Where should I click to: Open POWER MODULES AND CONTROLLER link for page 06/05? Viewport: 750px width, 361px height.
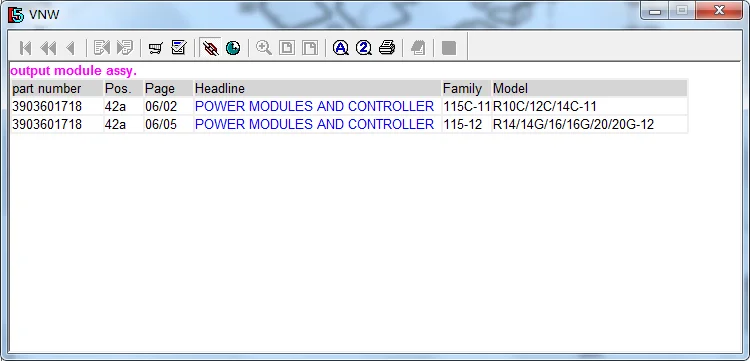[314, 124]
